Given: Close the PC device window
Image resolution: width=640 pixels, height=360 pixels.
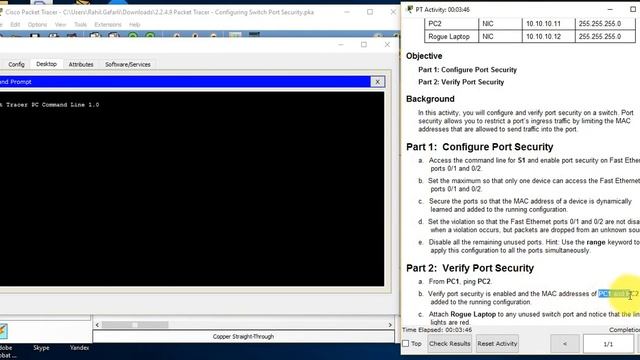Looking at the screenshot, I should 387,44.
